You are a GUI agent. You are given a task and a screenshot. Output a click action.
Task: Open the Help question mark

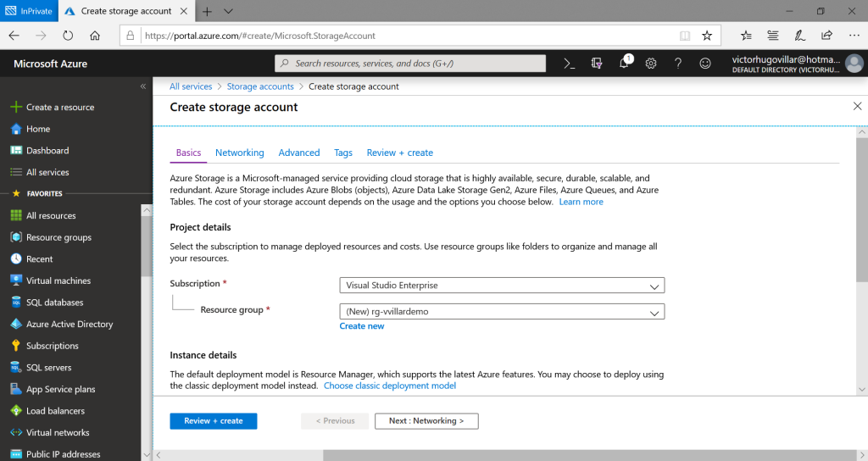pos(677,64)
